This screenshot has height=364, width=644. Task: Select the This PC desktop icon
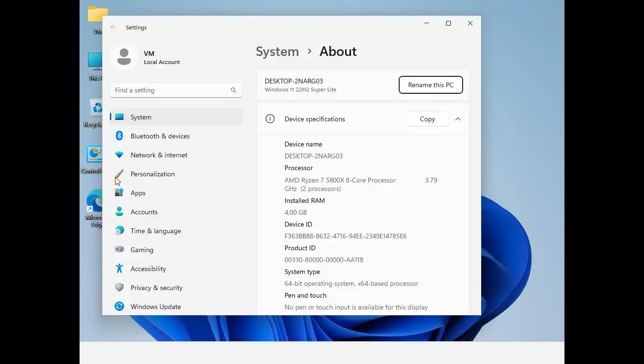95,66
